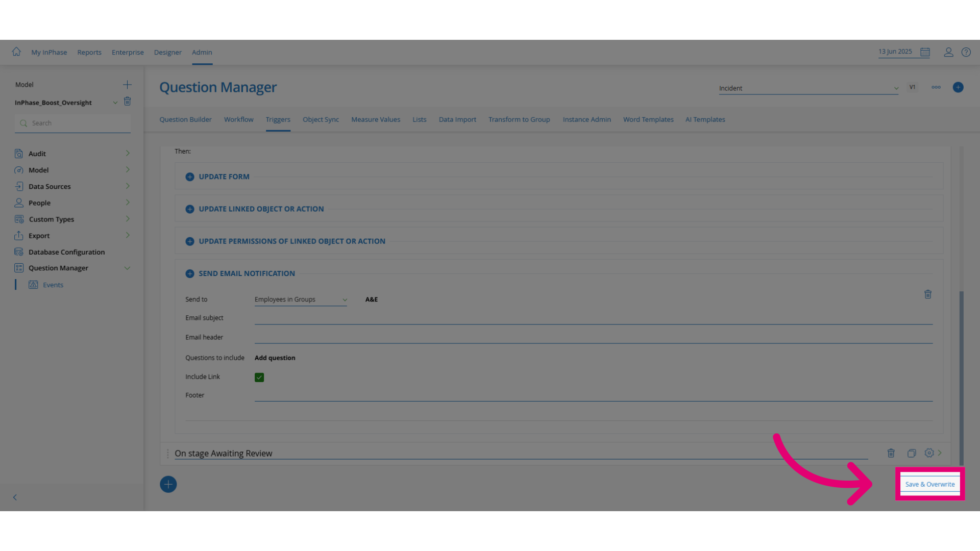Screen dimensions: 980x551
Task: Click the Audit sidebar icon
Action: tap(19, 154)
